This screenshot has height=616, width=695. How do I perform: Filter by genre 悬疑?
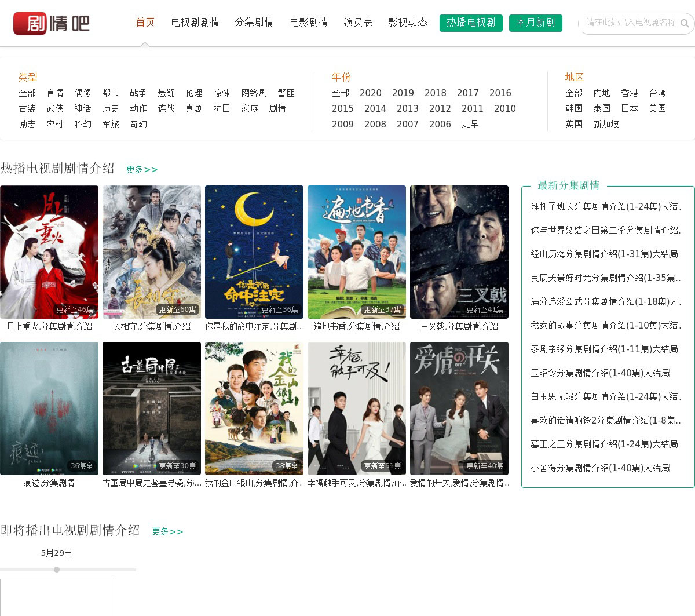[x=166, y=93]
